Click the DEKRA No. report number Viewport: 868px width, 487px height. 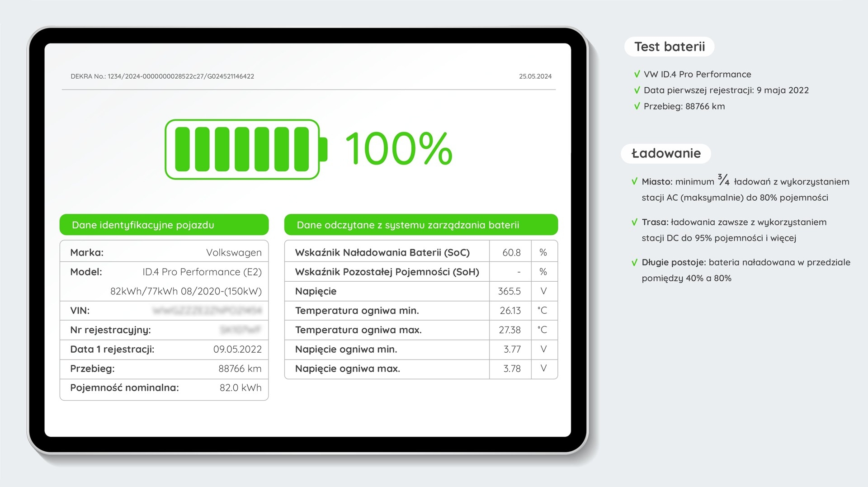pos(162,76)
